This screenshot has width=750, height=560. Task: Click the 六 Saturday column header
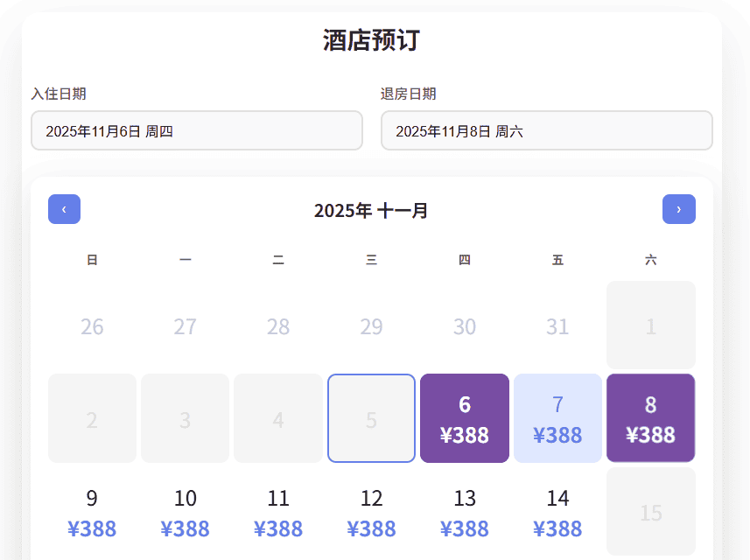(650, 260)
